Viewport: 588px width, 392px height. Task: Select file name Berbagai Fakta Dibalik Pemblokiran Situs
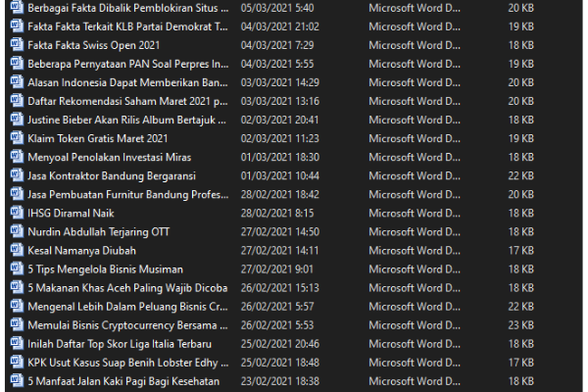tap(127, 8)
